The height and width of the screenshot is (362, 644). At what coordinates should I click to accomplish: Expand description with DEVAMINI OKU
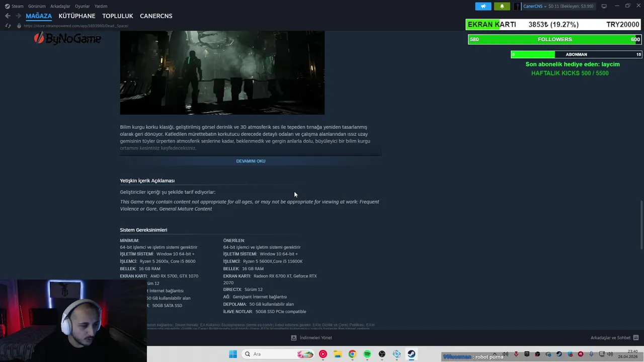point(251,161)
